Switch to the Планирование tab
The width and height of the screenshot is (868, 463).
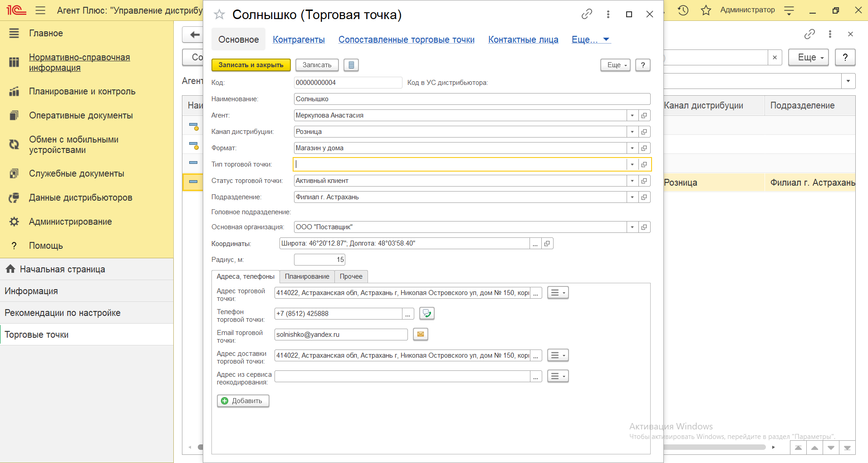[x=307, y=276]
